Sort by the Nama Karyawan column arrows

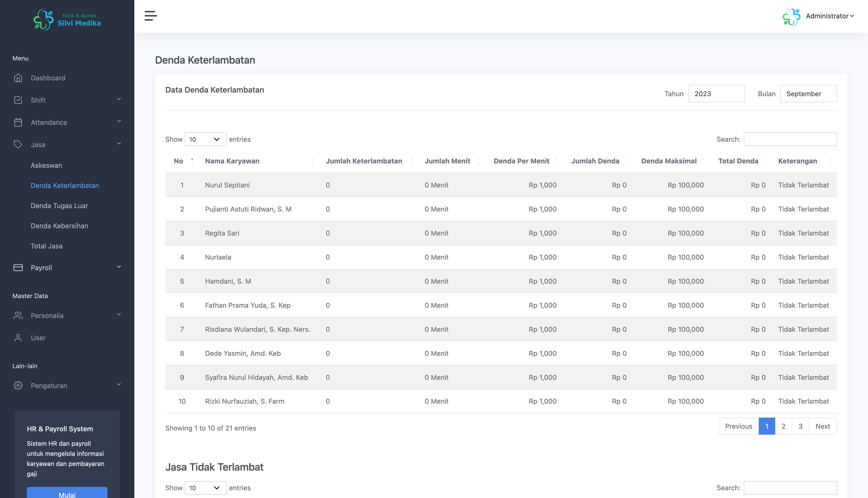(x=313, y=161)
